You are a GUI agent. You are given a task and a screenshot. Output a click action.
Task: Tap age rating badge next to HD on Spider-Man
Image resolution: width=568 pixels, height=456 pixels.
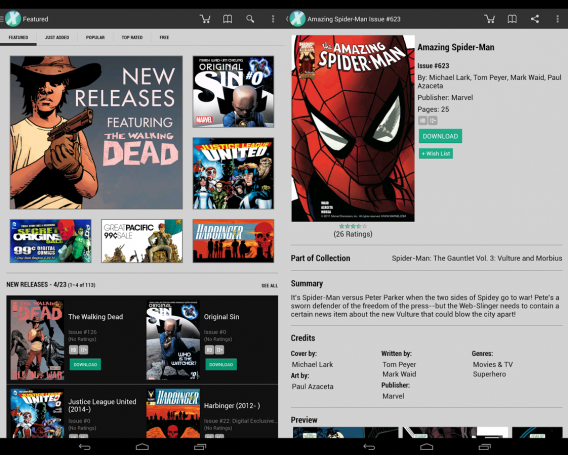click(433, 120)
